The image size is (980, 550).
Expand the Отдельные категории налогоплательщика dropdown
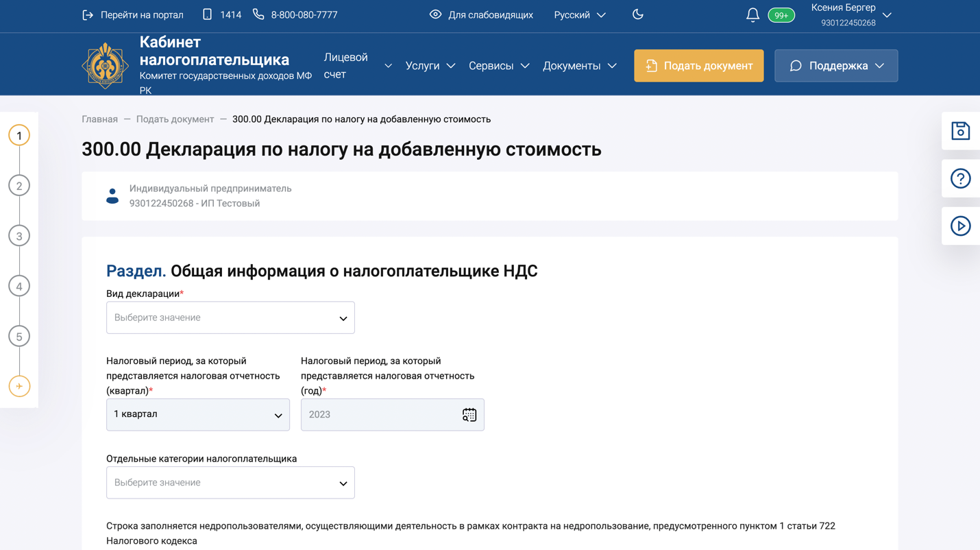(230, 482)
